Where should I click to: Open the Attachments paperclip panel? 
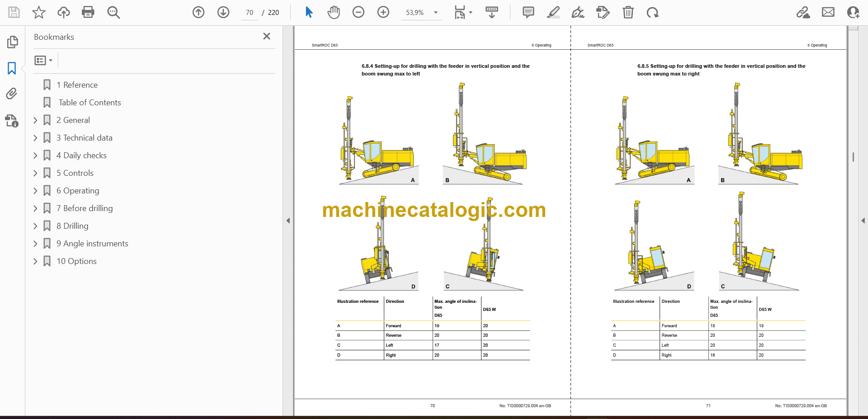click(x=12, y=94)
